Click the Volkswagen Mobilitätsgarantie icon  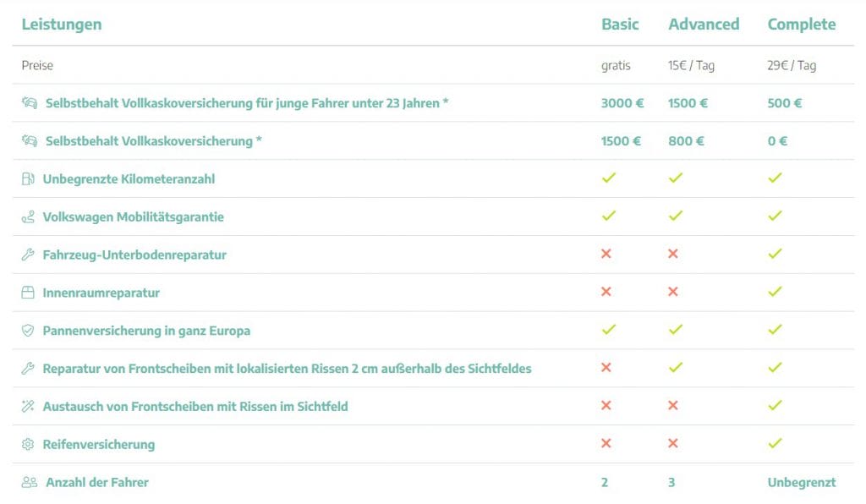pos(28,216)
